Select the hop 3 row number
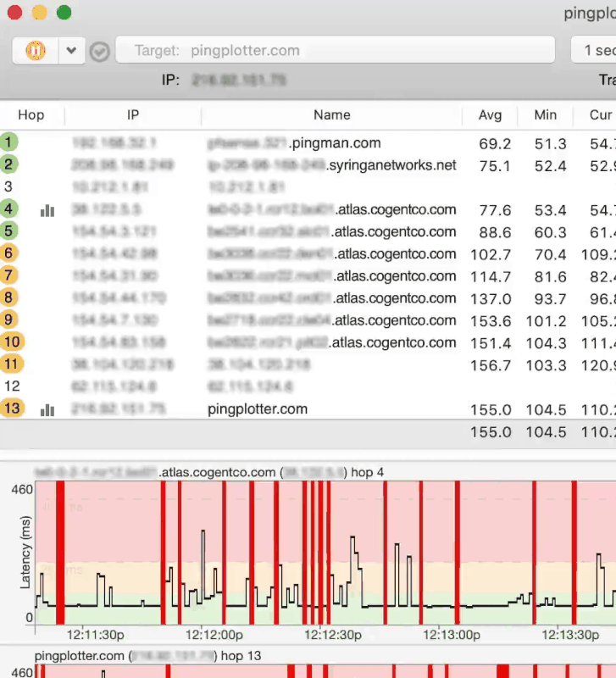The width and height of the screenshot is (616, 678). tap(8, 186)
